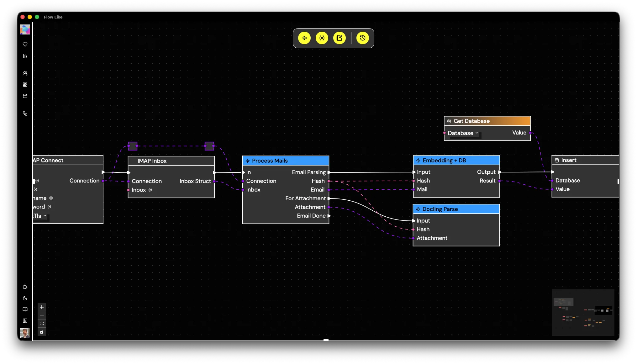Select the Embedding + DB node title
The image size is (637, 364).
click(x=444, y=161)
